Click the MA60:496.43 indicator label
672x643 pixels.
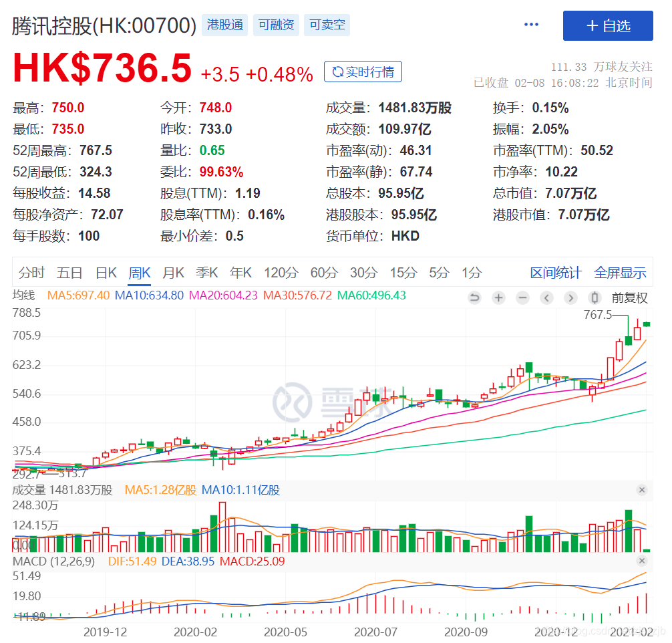371,295
